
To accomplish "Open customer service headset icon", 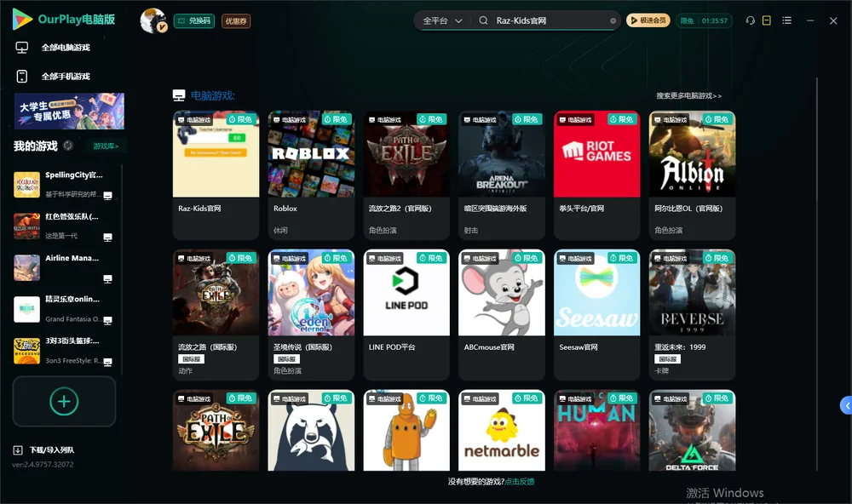I will click(x=750, y=20).
